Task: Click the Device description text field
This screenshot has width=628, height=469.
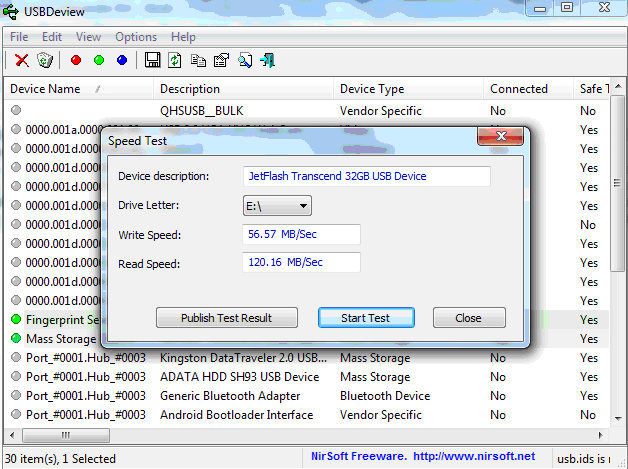Action: coord(367,177)
